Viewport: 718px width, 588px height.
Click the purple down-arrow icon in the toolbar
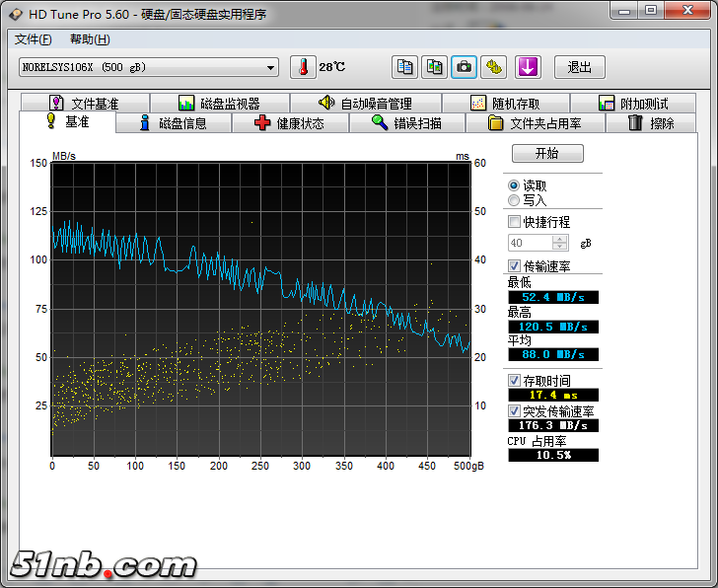(529, 67)
